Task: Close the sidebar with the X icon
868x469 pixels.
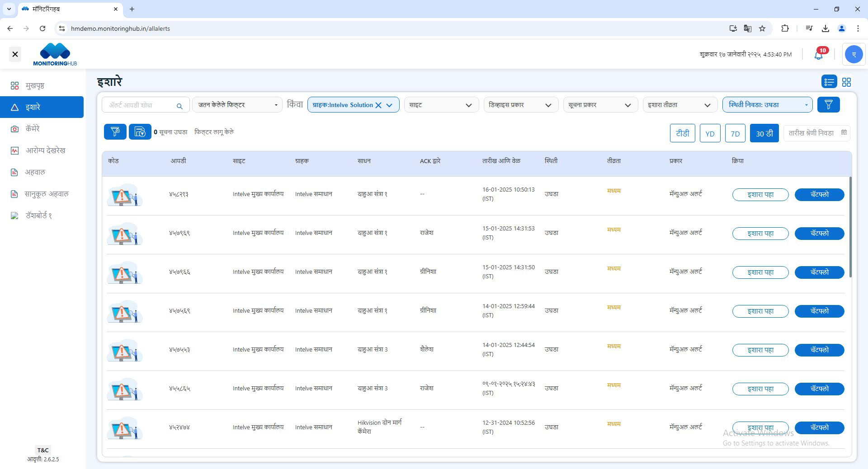Action: click(x=15, y=55)
